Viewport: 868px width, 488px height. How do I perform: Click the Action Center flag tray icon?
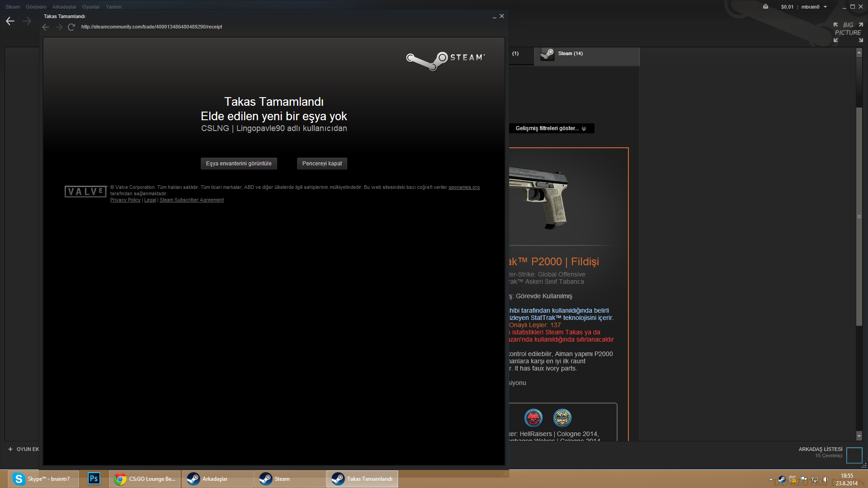(803, 479)
